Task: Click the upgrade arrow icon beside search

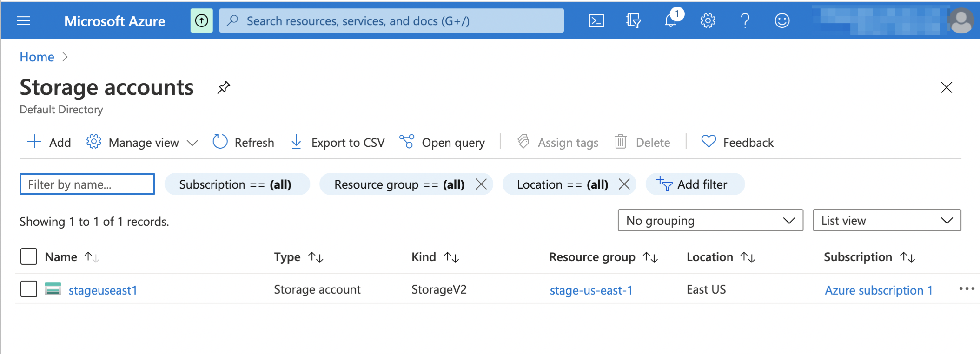Action: 201,20
